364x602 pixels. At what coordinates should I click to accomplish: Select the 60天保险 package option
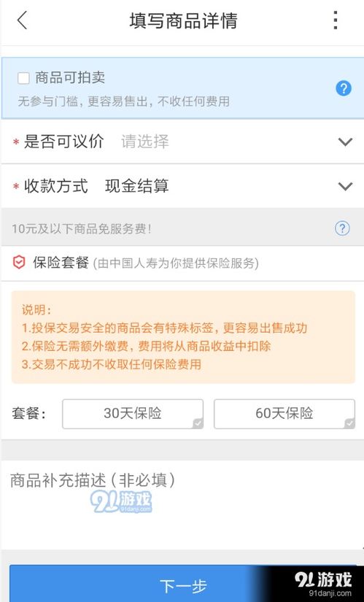(284, 414)
